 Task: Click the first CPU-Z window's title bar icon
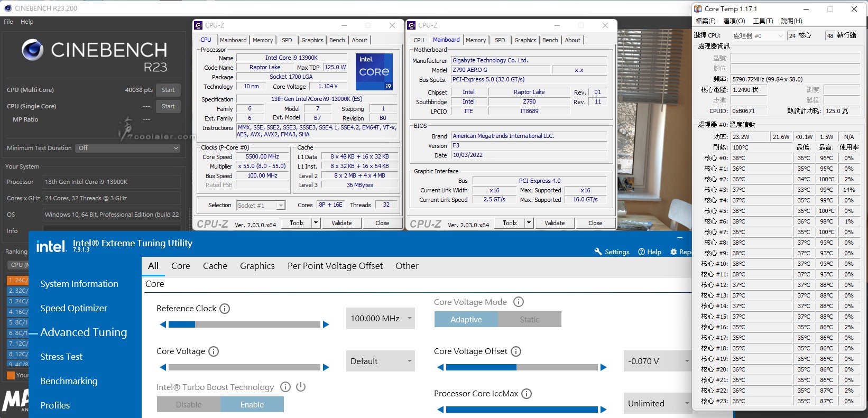[x=198, y=25]
